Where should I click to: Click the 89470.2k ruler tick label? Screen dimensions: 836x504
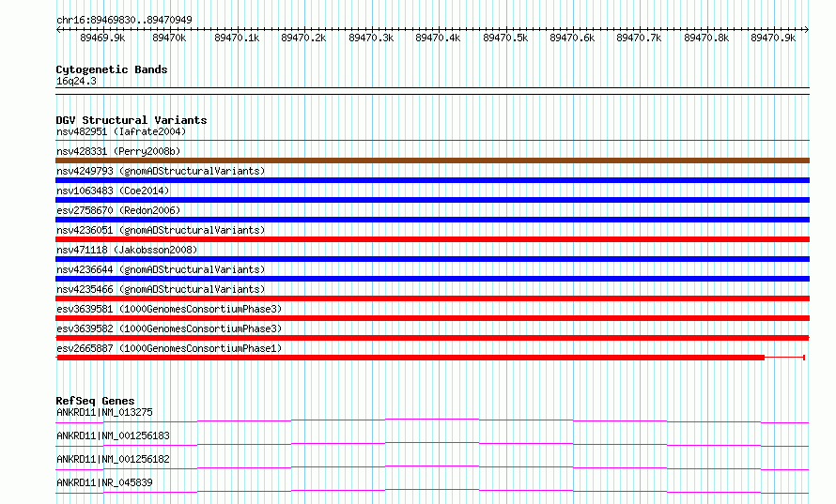pyautogui.click(x=303, y=38)
